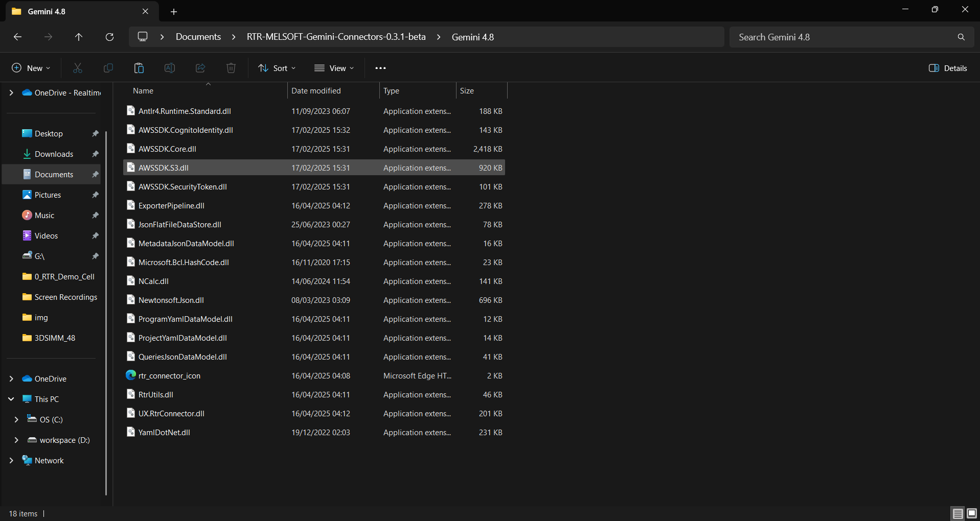Click the Share icon in toolbar
The width and height of the screenshot is (980, 521).
pyautogui.click(x=200, y=68)
